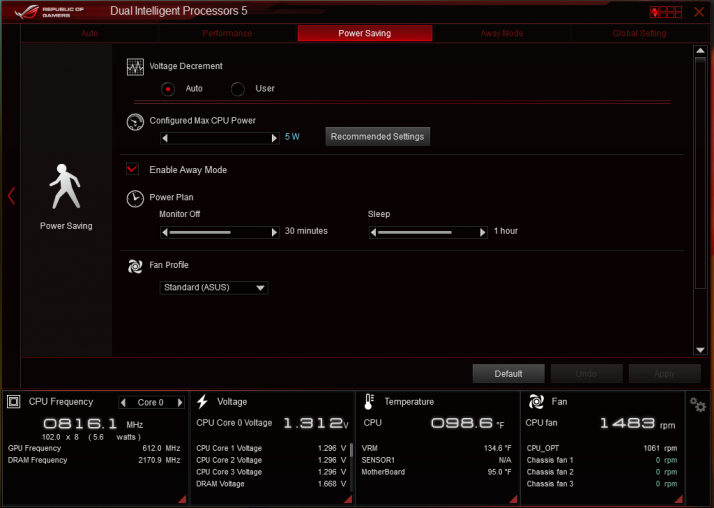Click the CPU Frequency chip icon
714x508 pixels.
[14, 401]
